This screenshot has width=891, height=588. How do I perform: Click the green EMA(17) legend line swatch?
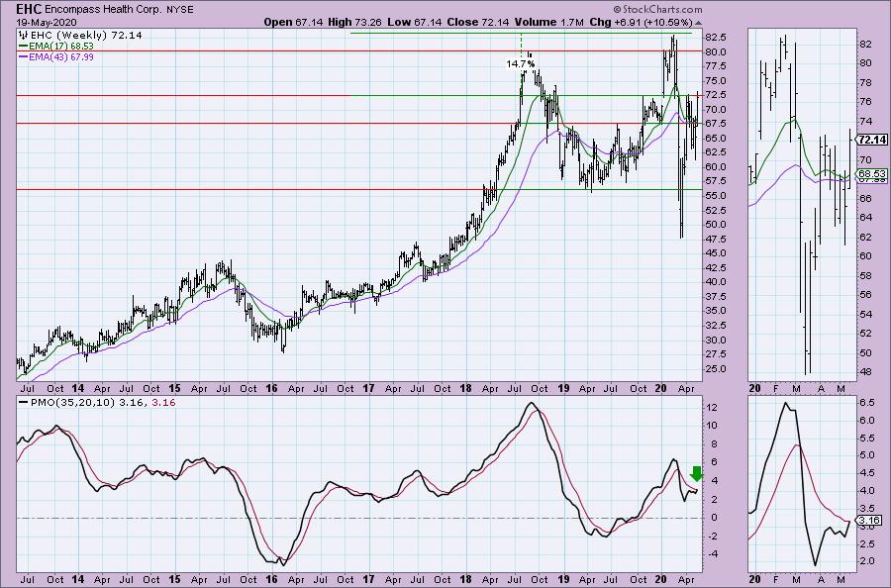click(24, 46)
